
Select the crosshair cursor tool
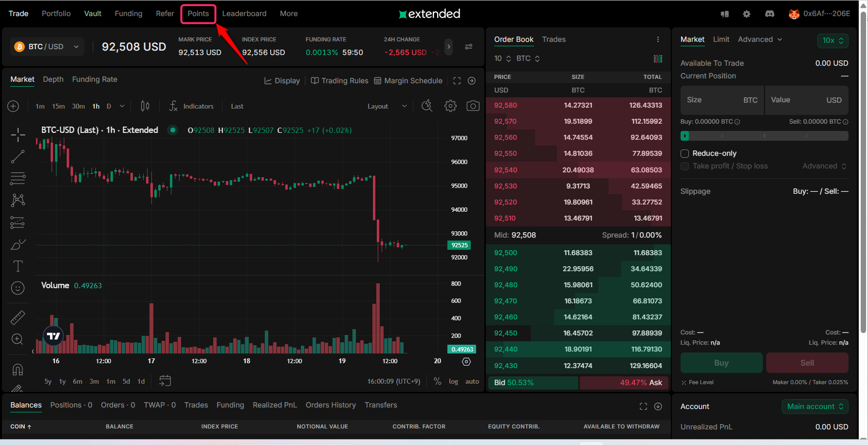pyautogui.click(x=18, y=135)
